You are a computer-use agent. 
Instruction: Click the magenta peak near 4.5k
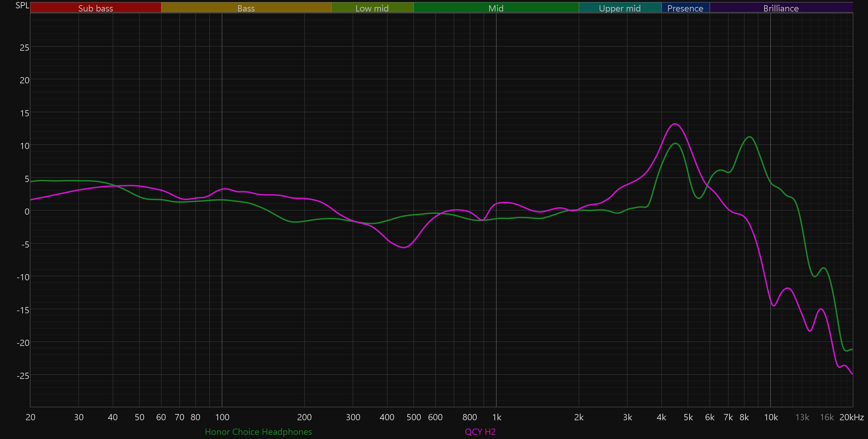675,124
